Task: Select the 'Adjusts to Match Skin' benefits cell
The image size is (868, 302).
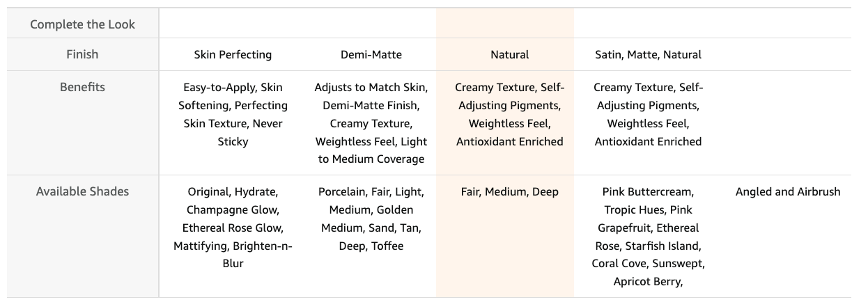Action: click(371, 123)
